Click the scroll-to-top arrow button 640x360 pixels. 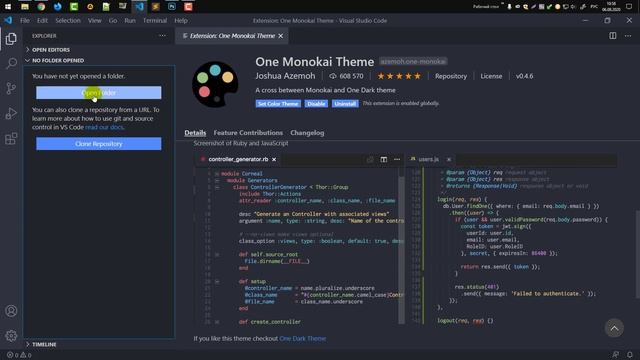pos(614,328)
